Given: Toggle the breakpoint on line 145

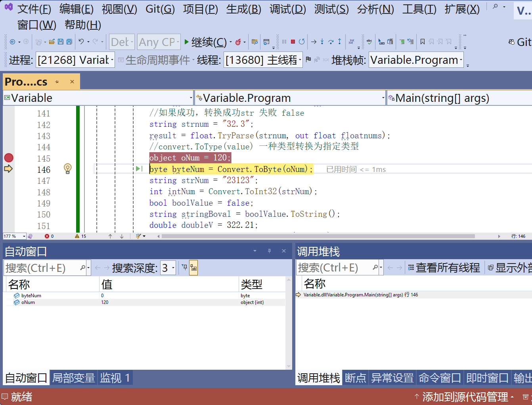Looking at the screenshot, I should coord(9,158).
